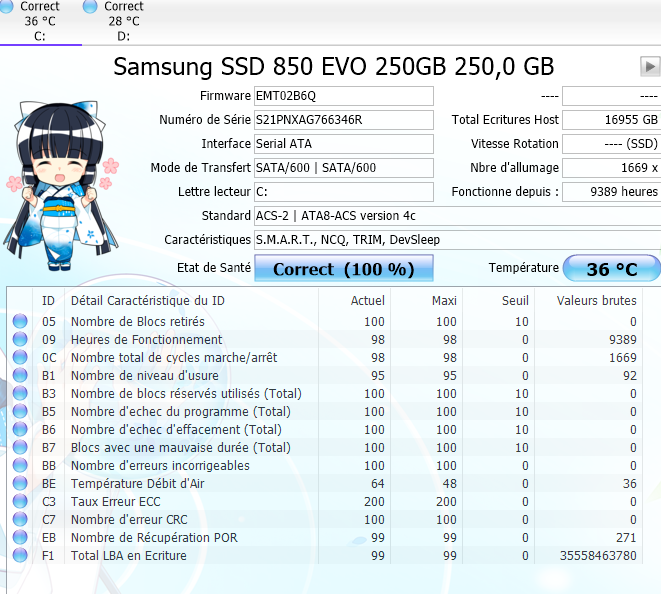The image size is (661, 594).
Task: Click the Fonctionne depuis value 9389 heures
Action: coord(611,192)
